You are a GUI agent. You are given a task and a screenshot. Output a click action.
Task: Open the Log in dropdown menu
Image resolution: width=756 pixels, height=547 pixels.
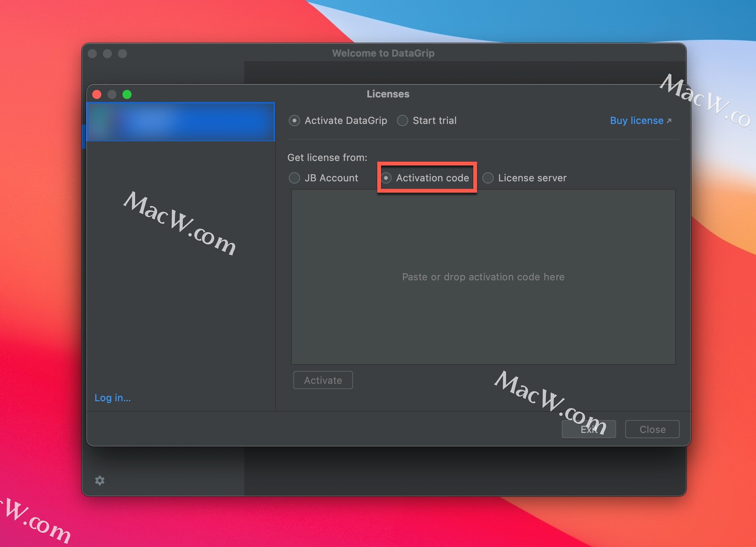(x=113, y=398)
